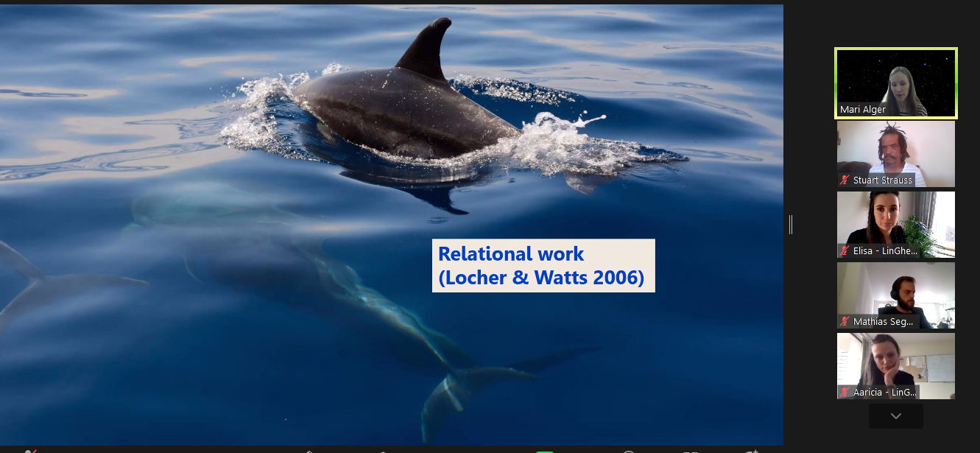
Task: Click muted microphone icon beside Mathias Seg
Action: (845, 322)
